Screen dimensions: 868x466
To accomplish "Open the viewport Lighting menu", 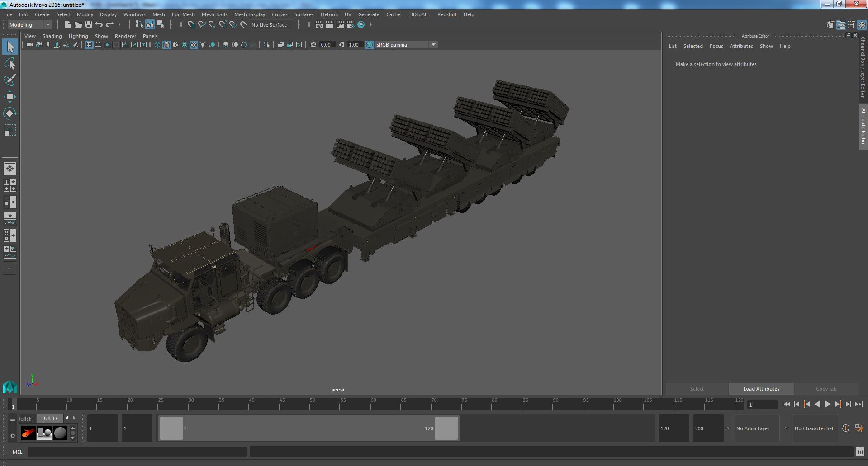I will (x=78, y=36).
